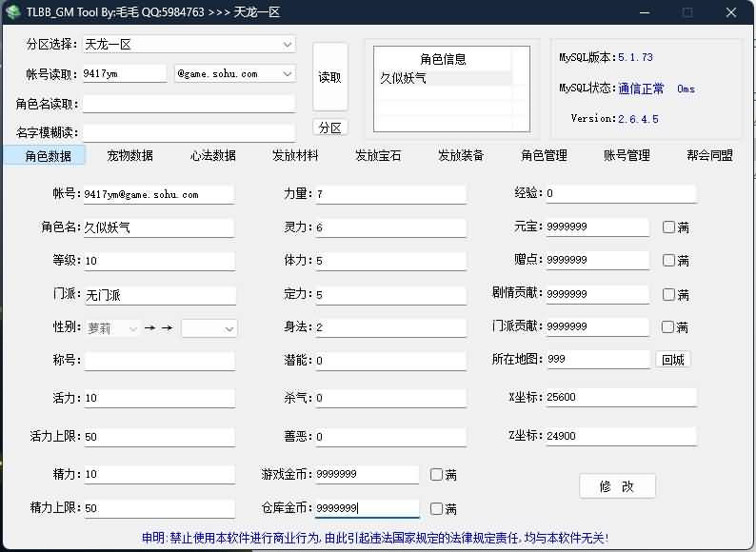This screenshot has width=756, height=552.
Task: Click the 门派 field showing 无门派
Action: click(160, 295)
